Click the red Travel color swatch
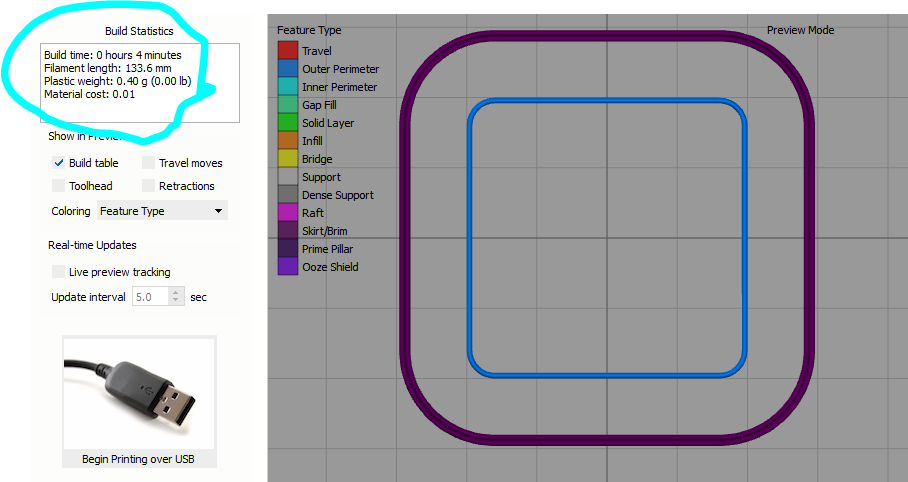The image size is (908, 482). tap(287, 51)
